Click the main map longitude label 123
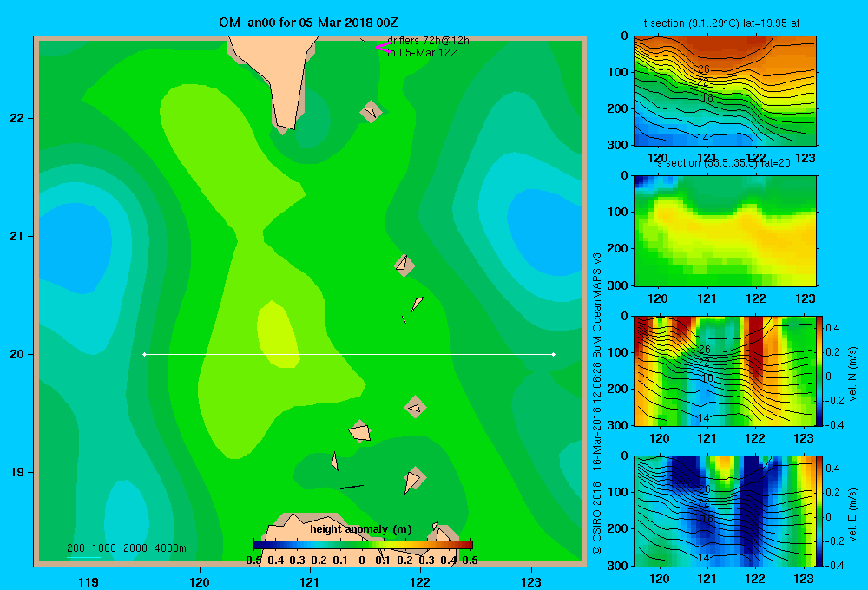The width and height of the screenshot is (868, 590). pos(531,581)
